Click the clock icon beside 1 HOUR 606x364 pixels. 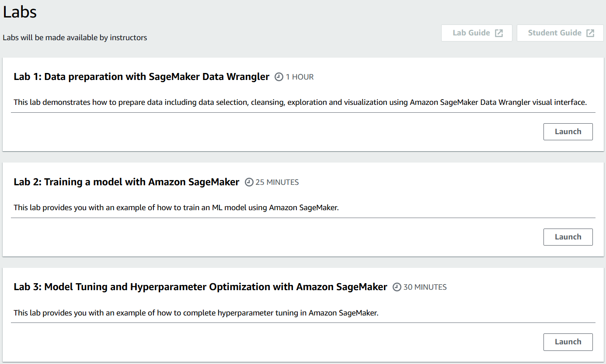pyautogui.click(x=279, y=77)
